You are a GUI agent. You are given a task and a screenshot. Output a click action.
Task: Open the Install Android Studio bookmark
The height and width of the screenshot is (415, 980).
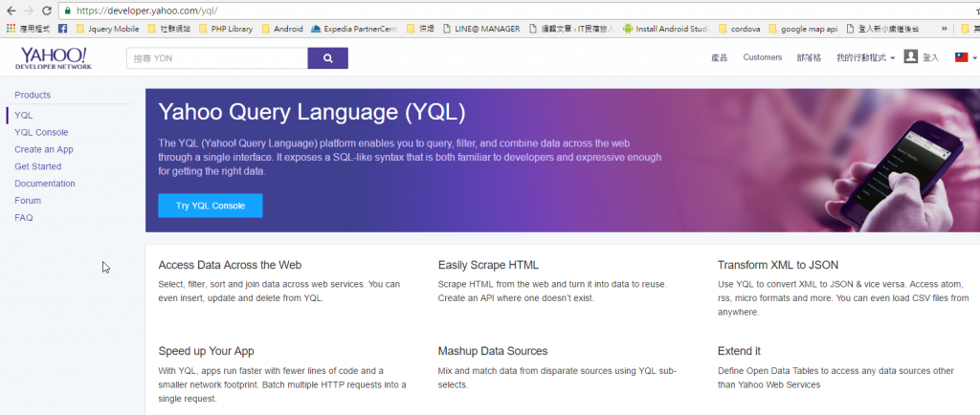pos(666,29)
